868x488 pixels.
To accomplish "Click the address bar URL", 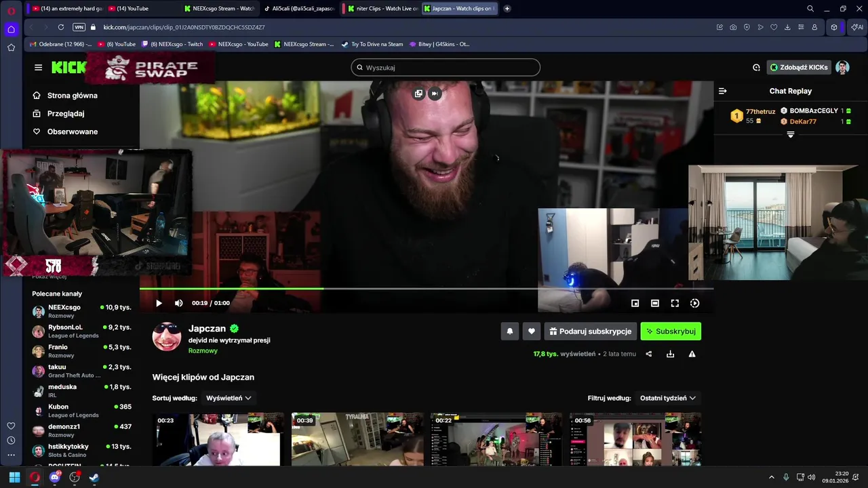I will [184, 27].
